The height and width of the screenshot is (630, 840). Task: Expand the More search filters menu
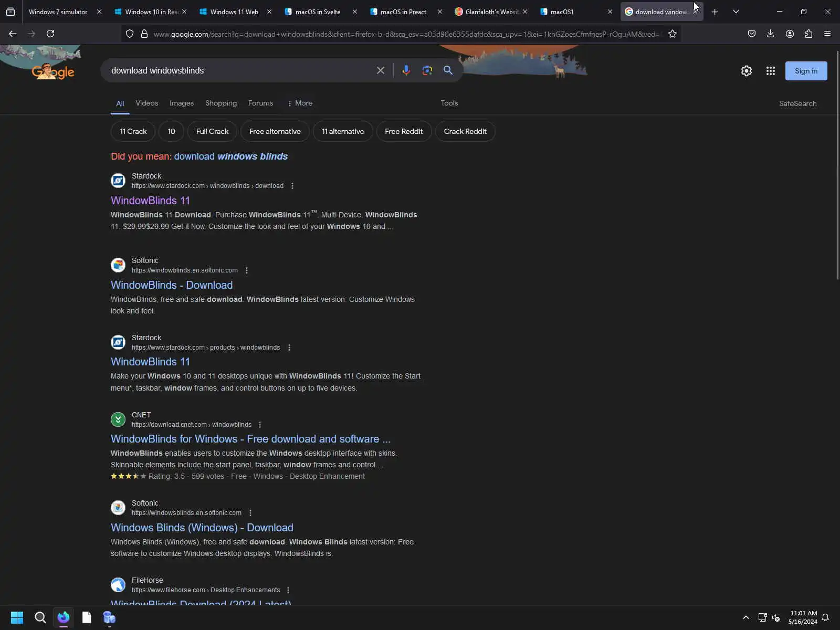300,103
